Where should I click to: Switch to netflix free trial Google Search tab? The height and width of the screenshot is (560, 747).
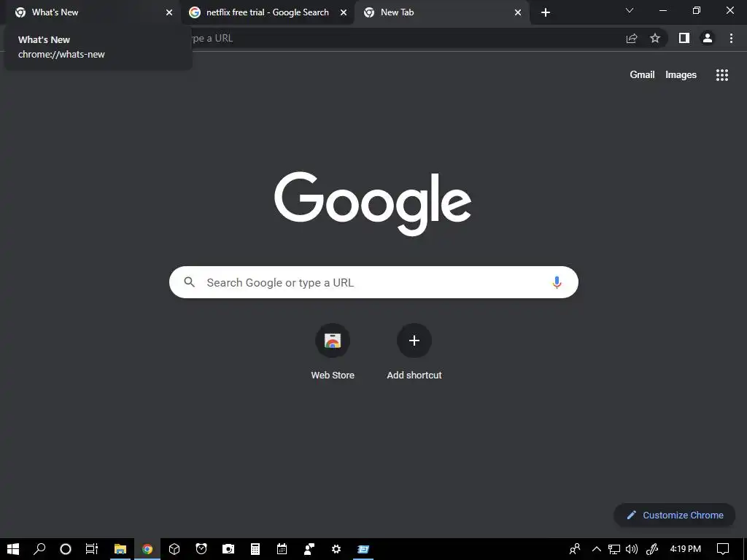click(267, 12)
